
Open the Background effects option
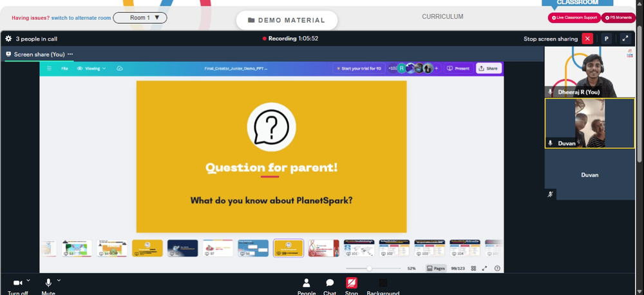point(383,287)
